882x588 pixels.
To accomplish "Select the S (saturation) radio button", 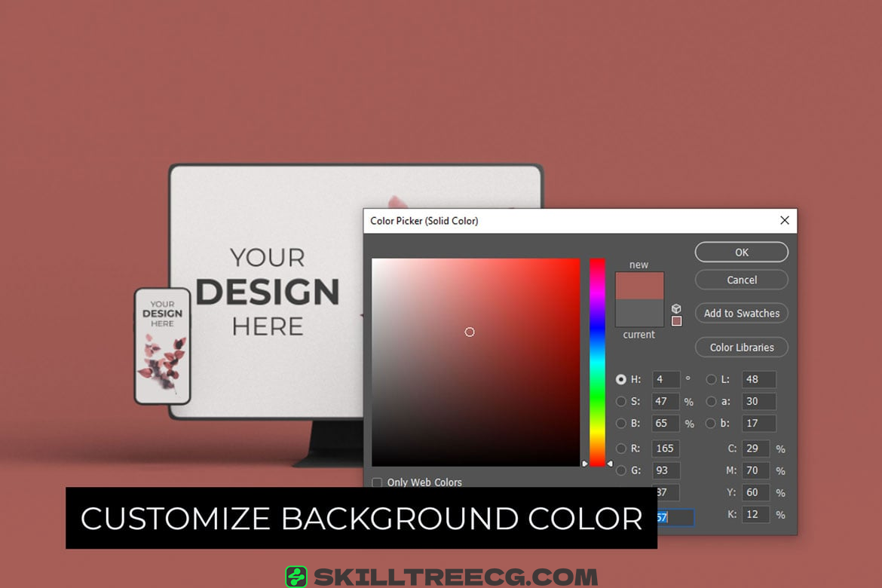I will click(x=621, y=401).
